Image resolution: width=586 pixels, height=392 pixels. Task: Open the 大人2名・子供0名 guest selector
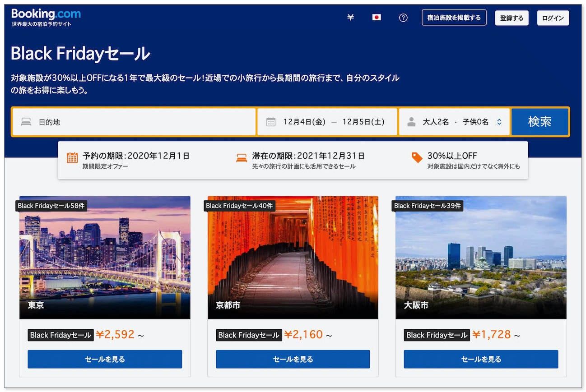454,122
